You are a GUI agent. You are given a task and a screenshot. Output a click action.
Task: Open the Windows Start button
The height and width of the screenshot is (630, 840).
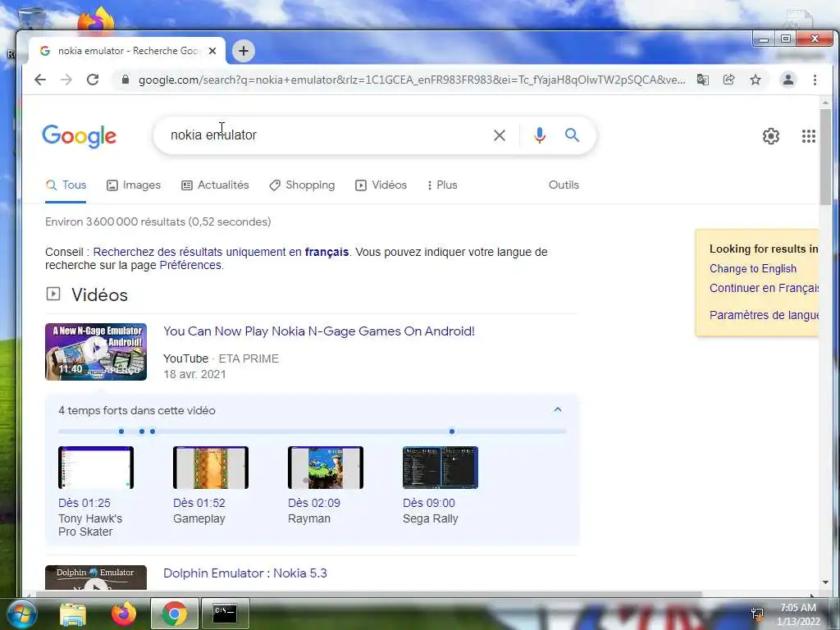22,614
